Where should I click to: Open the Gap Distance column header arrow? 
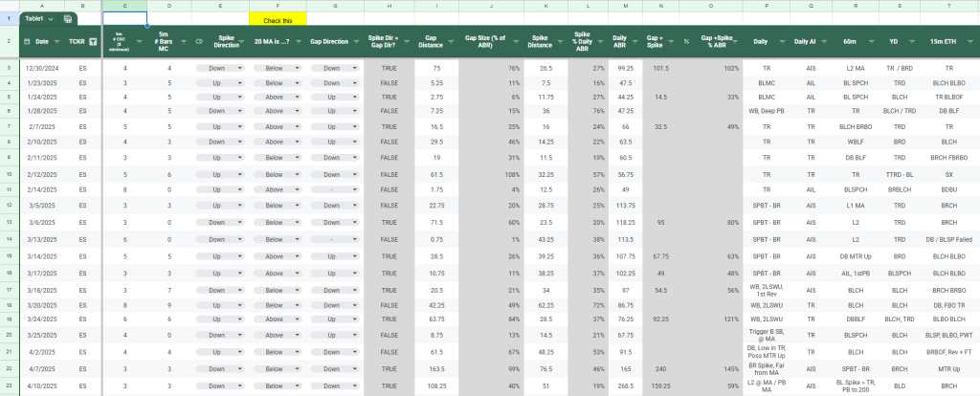[x=453, y=41]
